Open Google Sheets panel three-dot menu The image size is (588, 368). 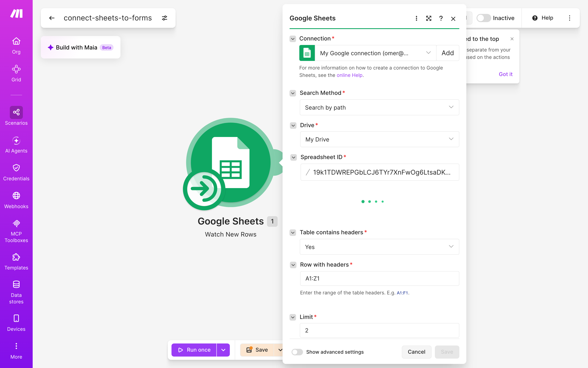416,18
